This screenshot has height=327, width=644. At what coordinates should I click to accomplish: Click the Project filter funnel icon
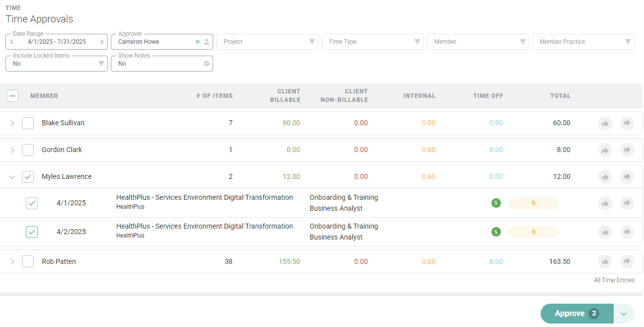click(x=312, y=42)
